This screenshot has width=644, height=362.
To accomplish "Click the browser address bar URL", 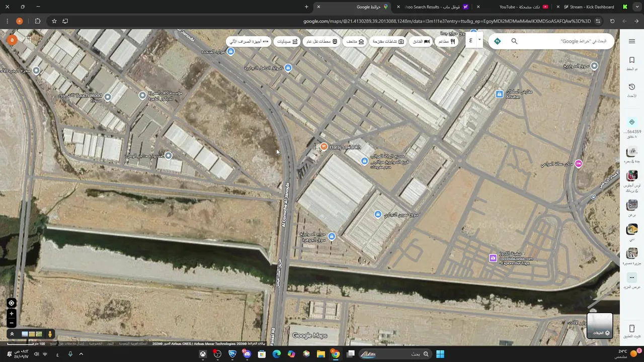I will (447, 21).
